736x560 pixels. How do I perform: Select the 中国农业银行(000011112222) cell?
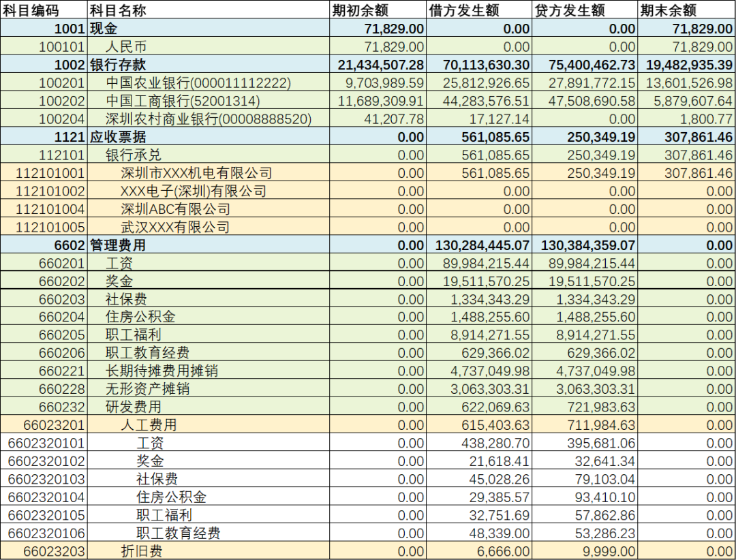(209, 82)
